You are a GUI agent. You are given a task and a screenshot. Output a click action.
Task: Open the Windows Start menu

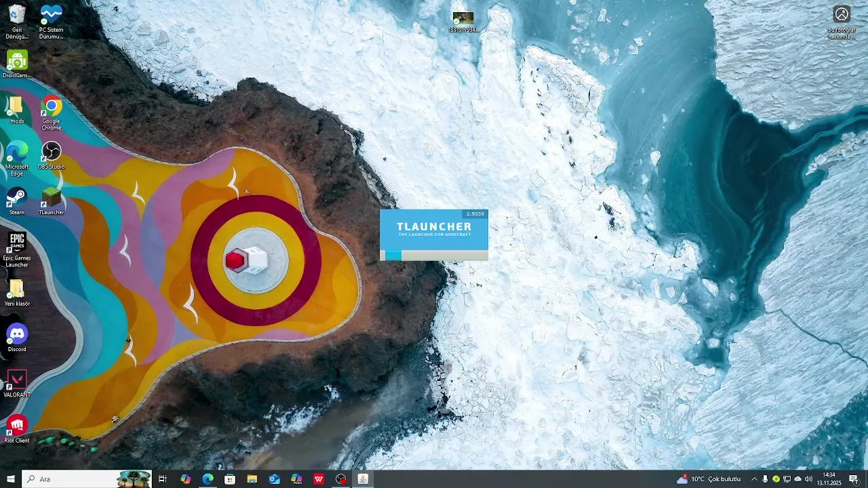click(11, 479)
